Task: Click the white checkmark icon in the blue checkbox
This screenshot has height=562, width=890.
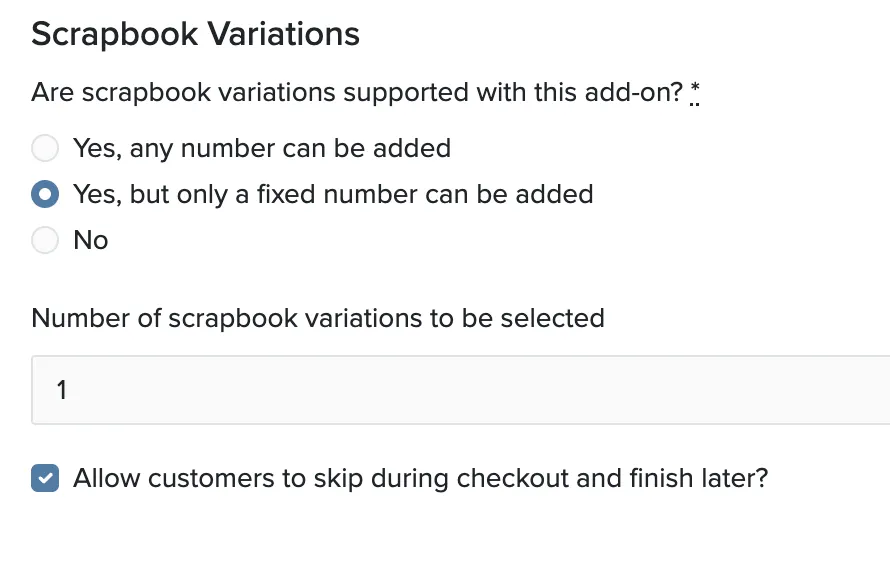Action: (45, 478)
